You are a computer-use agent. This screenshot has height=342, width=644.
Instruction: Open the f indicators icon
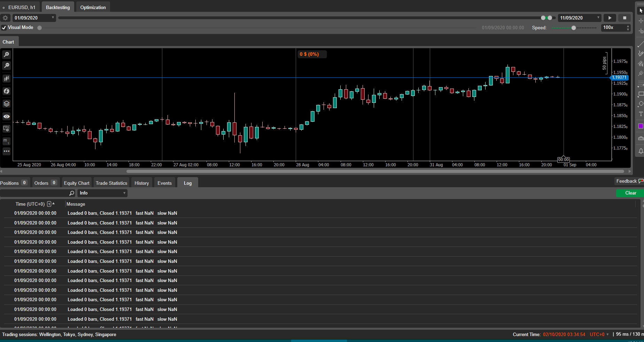(6, 91)
